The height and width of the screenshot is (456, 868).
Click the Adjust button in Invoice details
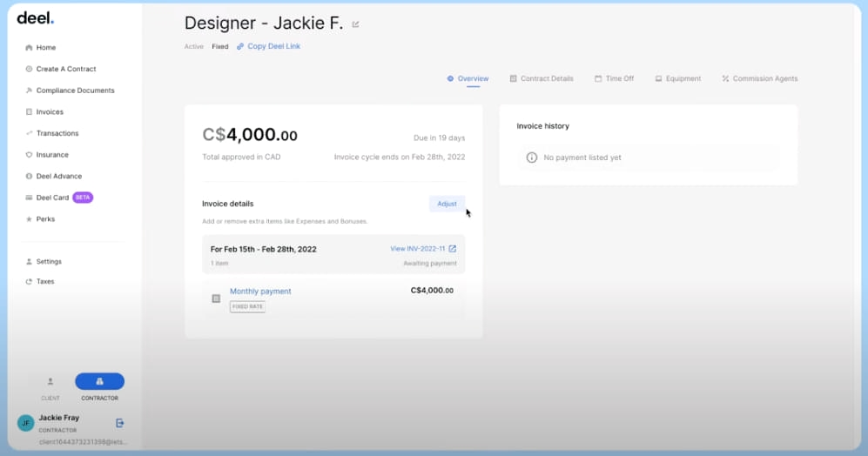447,205
